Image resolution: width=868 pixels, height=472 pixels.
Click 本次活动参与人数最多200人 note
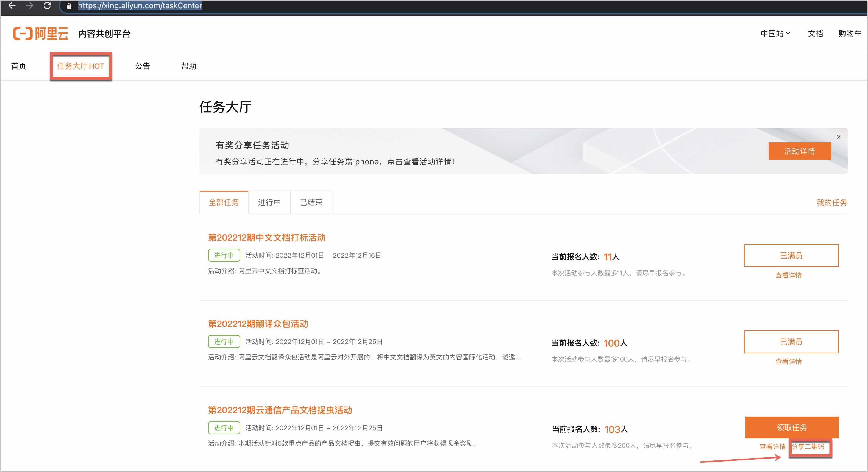(x=623, y=446)
